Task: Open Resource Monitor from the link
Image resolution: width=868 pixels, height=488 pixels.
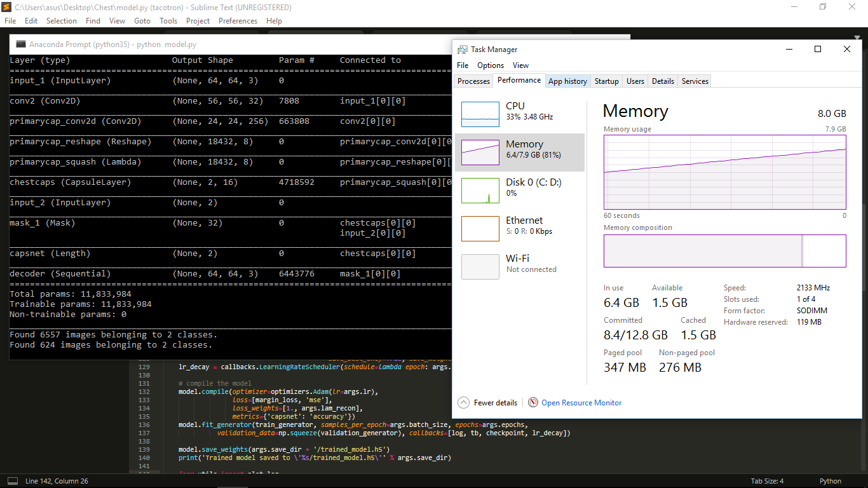Action: click(581, 402)
